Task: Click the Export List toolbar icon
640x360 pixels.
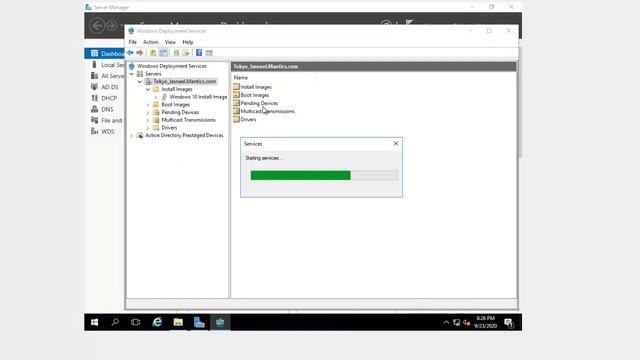Action: click(186, 53)
